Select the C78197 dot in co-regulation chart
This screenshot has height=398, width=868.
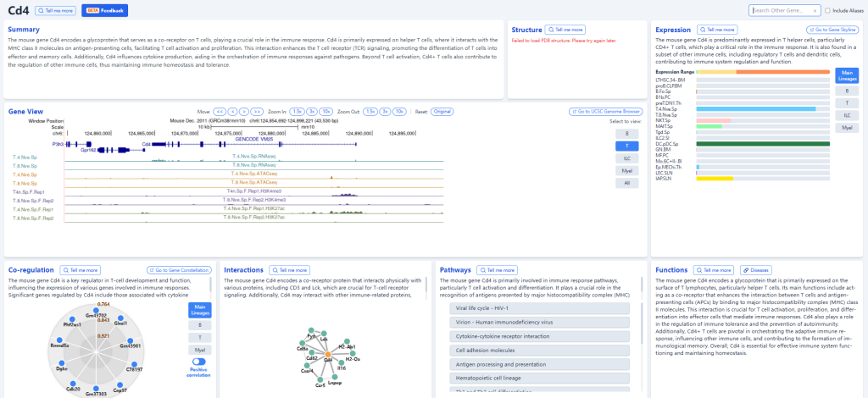[x=134, y=364]
